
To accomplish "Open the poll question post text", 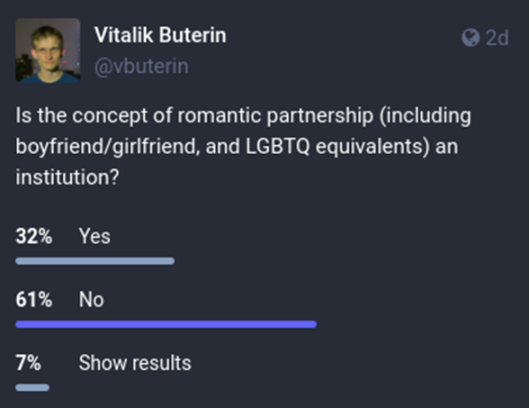I will 243,146.
